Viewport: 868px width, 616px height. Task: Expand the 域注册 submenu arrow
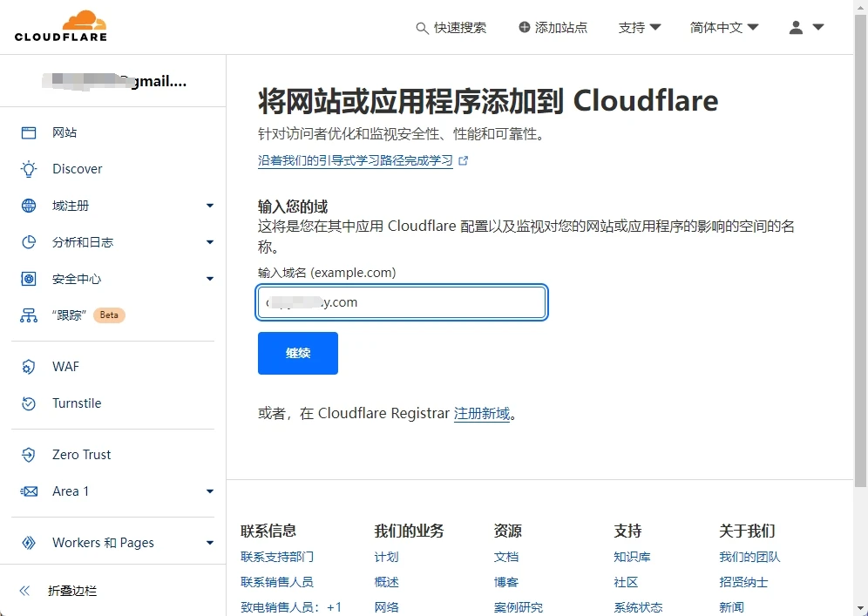click(210, 206)
